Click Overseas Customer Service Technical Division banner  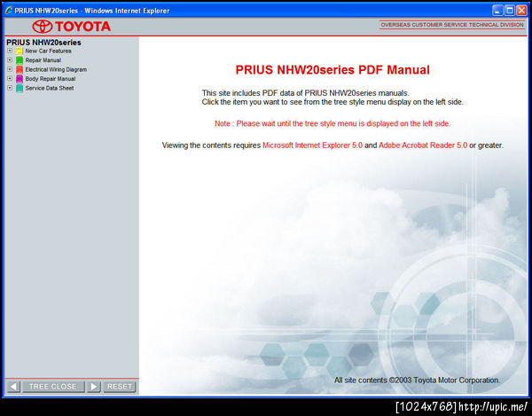[x=452, y=25]
